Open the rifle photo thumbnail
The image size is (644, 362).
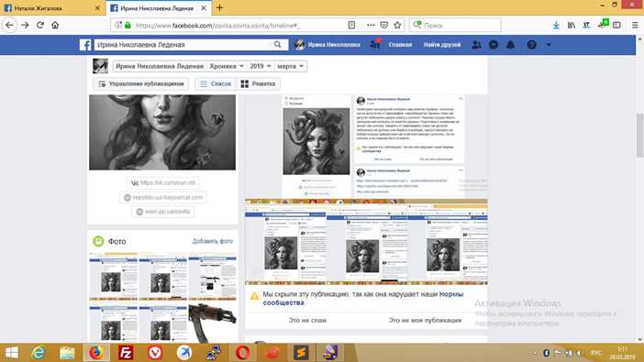click(212, 324)
